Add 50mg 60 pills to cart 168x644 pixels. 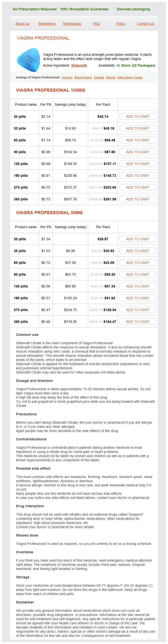(138, 263)
